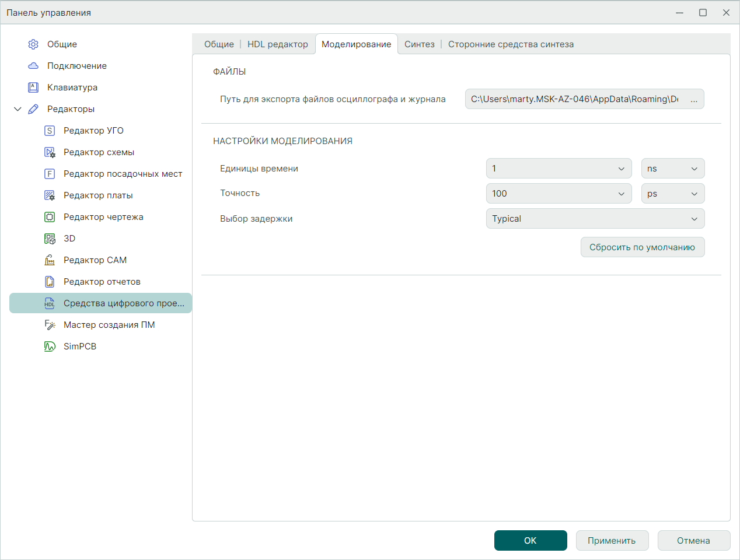This screenshot has height=560, width=740.
Task: Select the Редактор CAM icon
Action: coord(50,260)
